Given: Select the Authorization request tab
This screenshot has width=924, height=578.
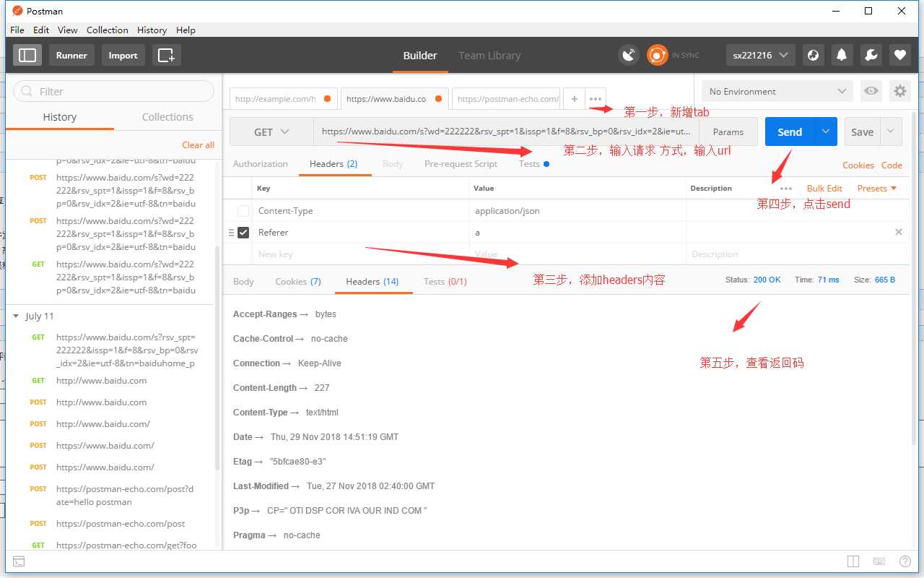Looking at the screenshot, I should pyautogui.click(x=260, y=164).
